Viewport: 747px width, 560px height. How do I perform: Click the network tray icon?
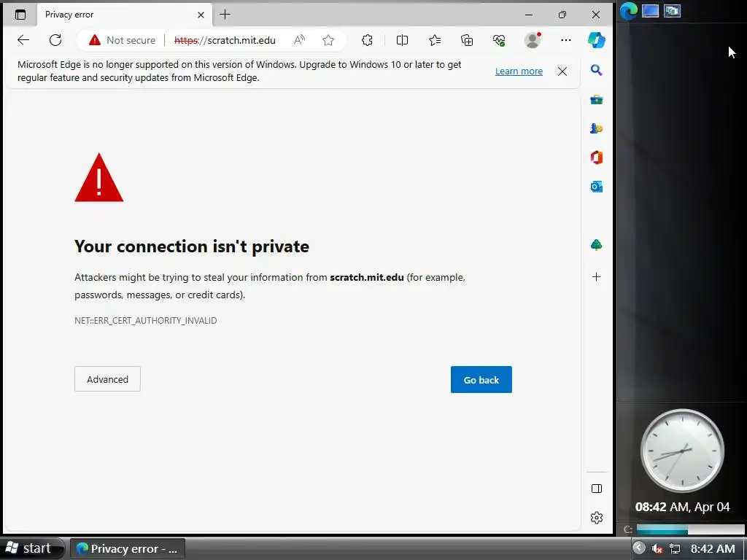click(675, 548)
